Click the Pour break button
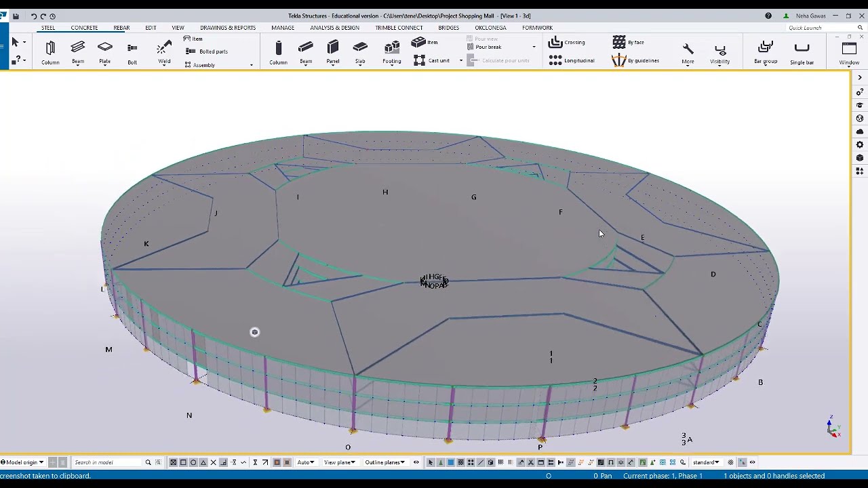 [x=484, y=47]
